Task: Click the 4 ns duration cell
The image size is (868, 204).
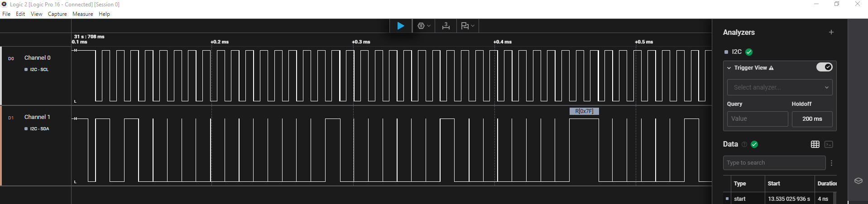Action: coord(823,199)
